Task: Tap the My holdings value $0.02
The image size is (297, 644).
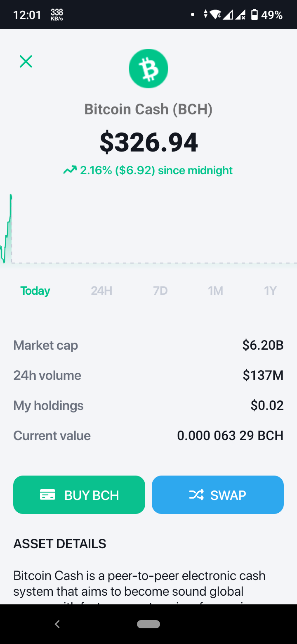Action: tap(267, 405)
